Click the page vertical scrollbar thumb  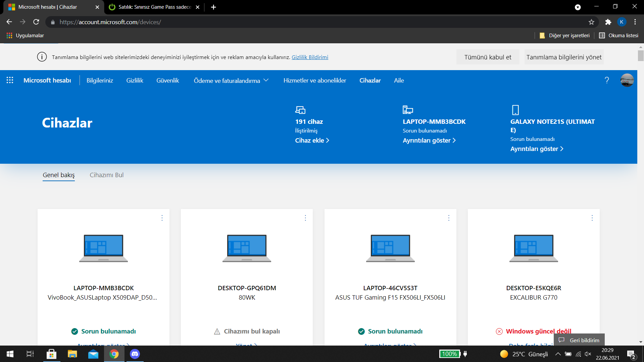pos(641,55)
